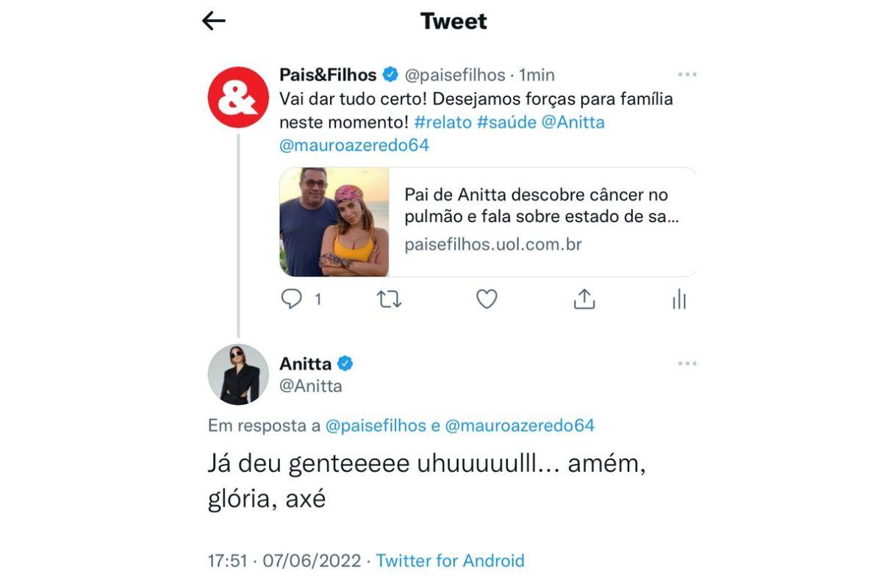Share the Pais&Filhos tweet
882x588 pixels.
[584, 298]
